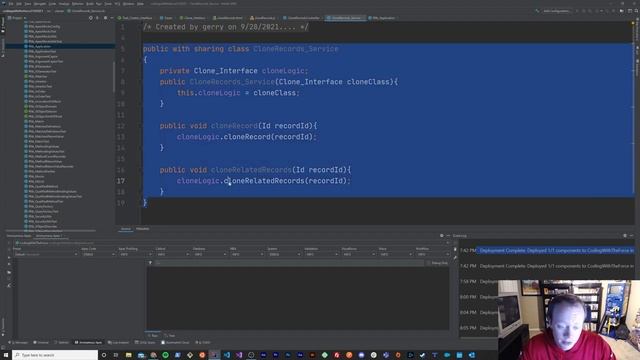
Task: Open the Apex Profiling log level dropdown
Action: tap(135, 254)
